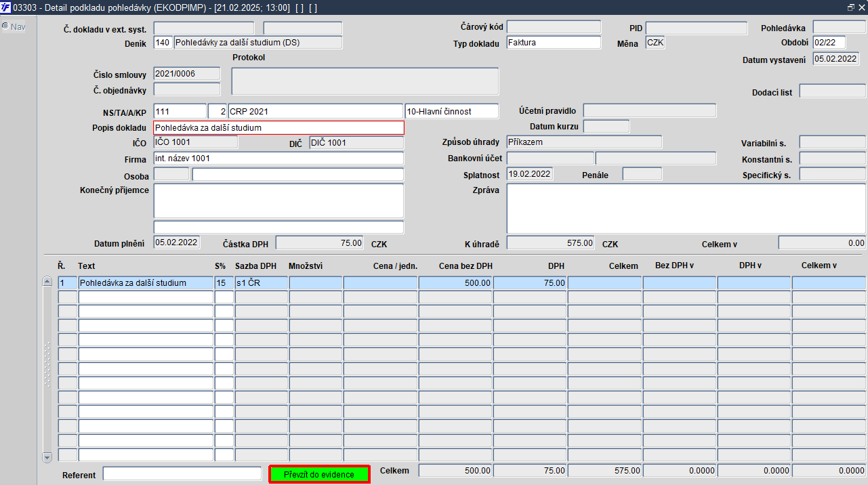Click the Konečný příjemce text area
Image resolution: width=868 pixels, height=485 pixels.
(278, 201)
